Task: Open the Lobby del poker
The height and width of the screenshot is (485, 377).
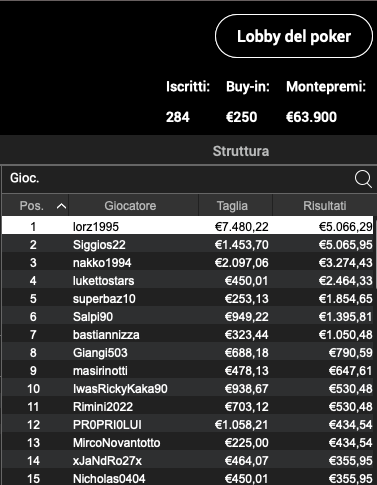Action: click(x=294, y=36)
